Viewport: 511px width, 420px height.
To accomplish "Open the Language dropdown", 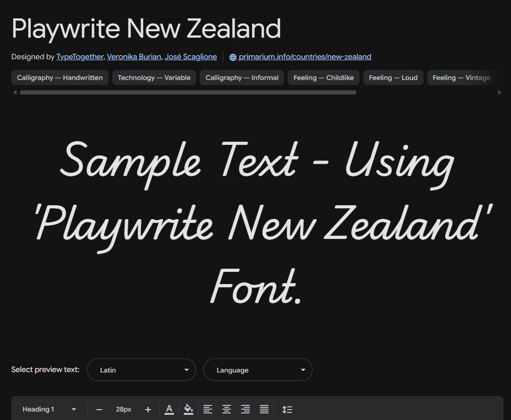I will [x=258, y=370].
